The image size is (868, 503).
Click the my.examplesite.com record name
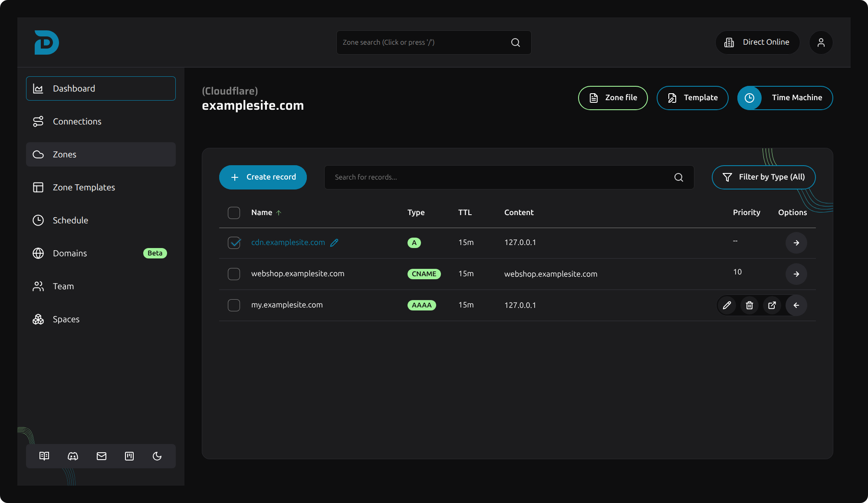(x=287, y=305)
